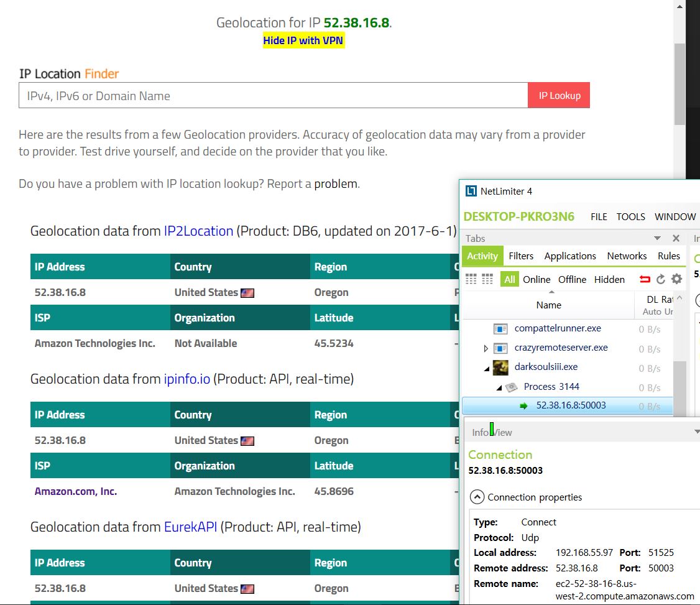Click the Name column sort arrow
Screen dimensions: 700x605
[x=551, y=292]
